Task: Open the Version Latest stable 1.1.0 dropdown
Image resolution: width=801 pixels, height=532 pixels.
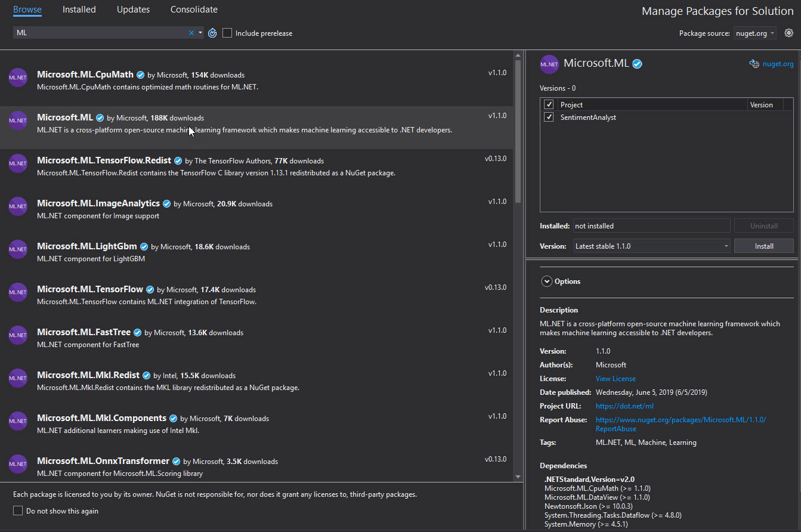Action: point(651,246)
